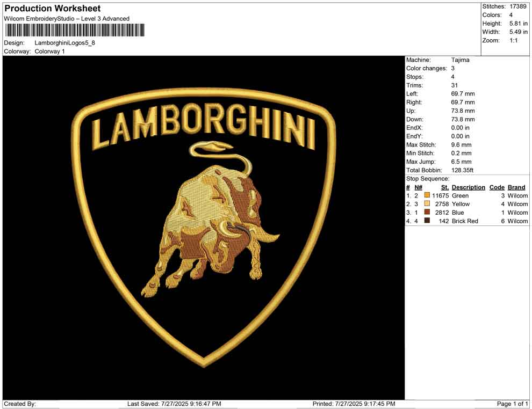Click the 'Right:' label
This screenshot has height=409, width=532.
click(x=414, y=103)
